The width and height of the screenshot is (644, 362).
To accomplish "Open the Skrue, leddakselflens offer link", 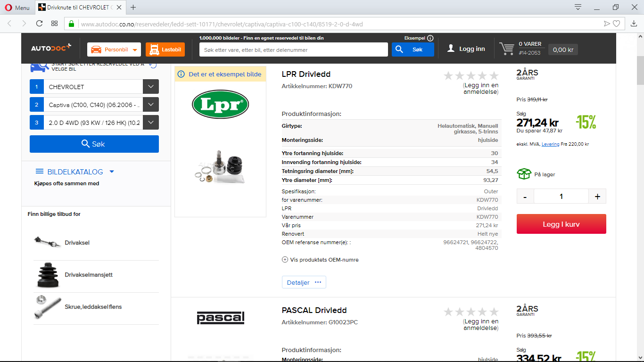I will [93, 307].
